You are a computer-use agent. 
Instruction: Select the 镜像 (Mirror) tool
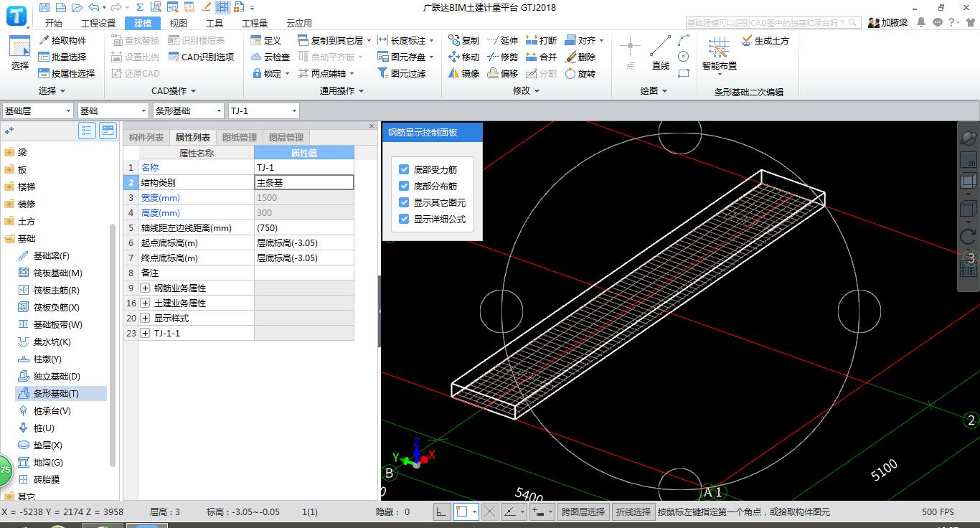(x=463, y=74)
